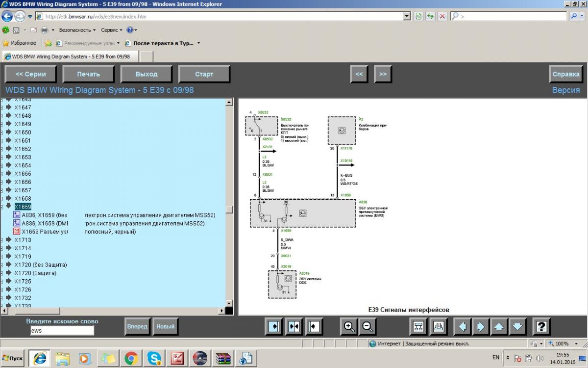
Task: Show hidden tray icons arrow
Action: pos(508,358)
